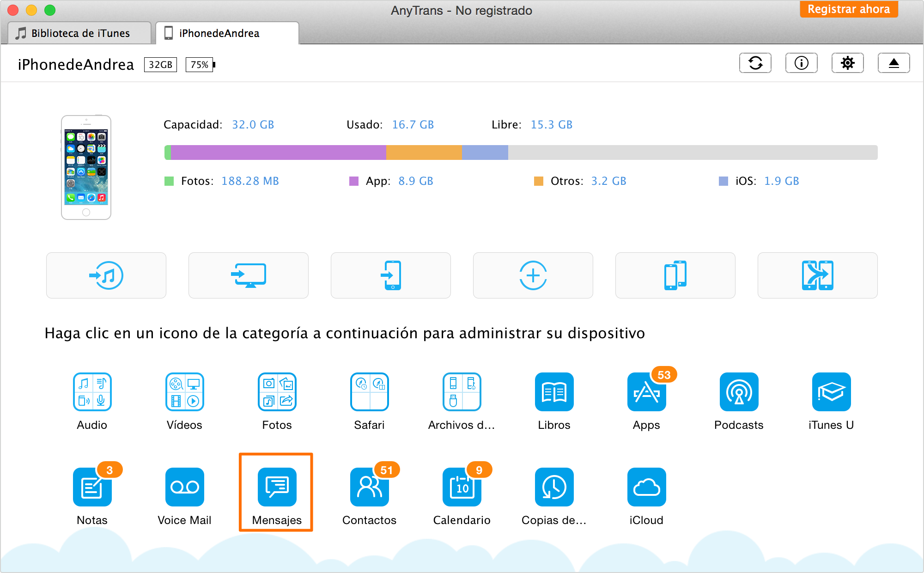Refresh the device data
Viewport: 924px width, 573px height.
coord(755,63)
